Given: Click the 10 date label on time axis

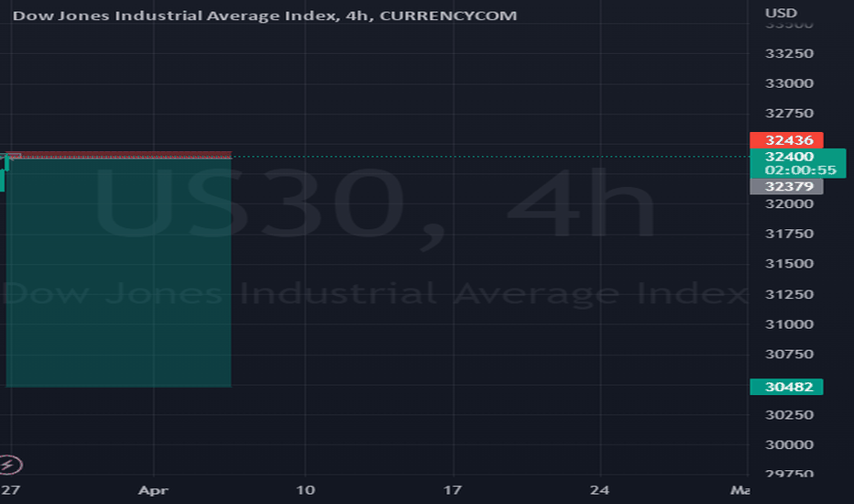Looking at the screenshot, I should pyautogui.click(x=305, y=490).
